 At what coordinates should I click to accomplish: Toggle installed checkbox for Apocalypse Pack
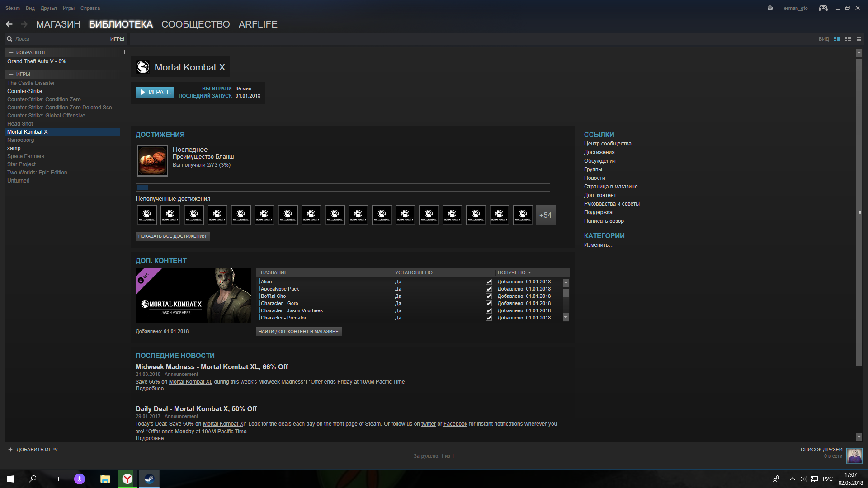click(489, 289)
